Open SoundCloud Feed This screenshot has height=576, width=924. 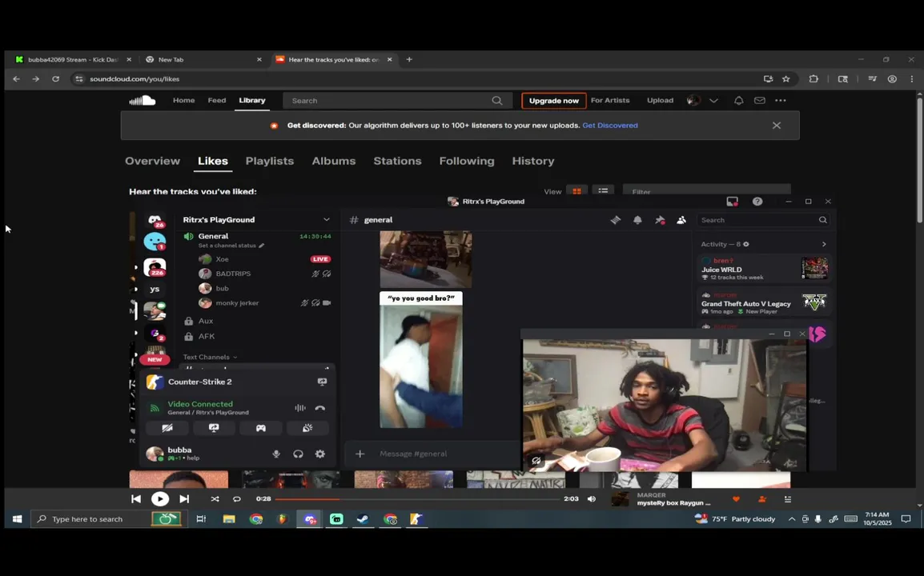pos(217,100)
